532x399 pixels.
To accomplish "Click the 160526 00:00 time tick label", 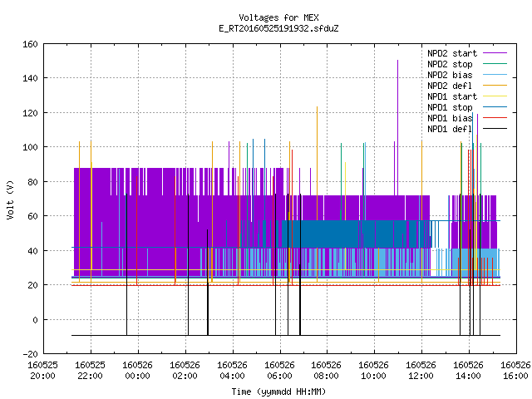I will (x=137, y=370).
